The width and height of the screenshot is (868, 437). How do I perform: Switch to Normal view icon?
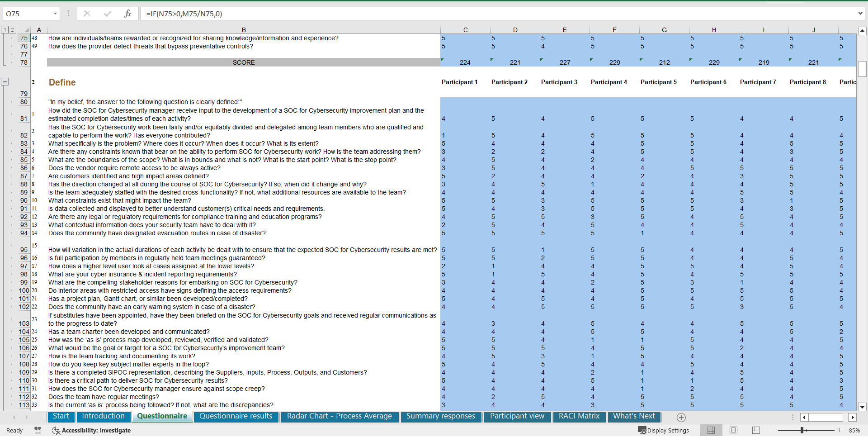click(711, 430)
